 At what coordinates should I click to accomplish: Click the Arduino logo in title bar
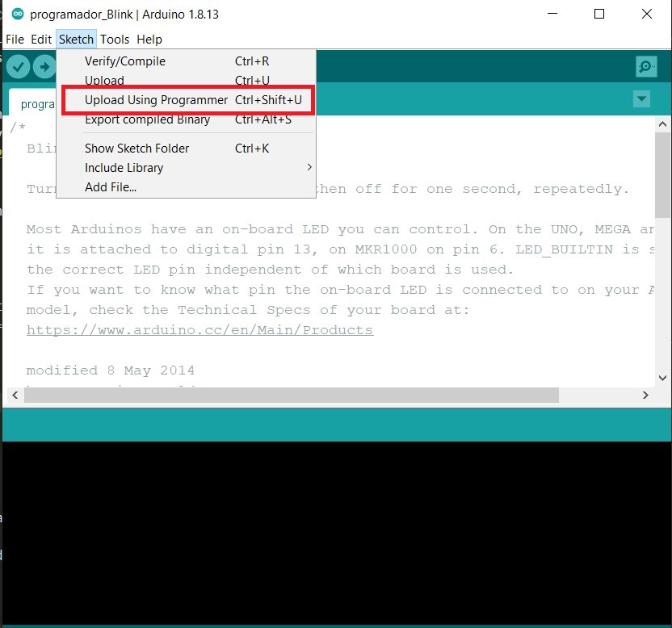[18, 15]
